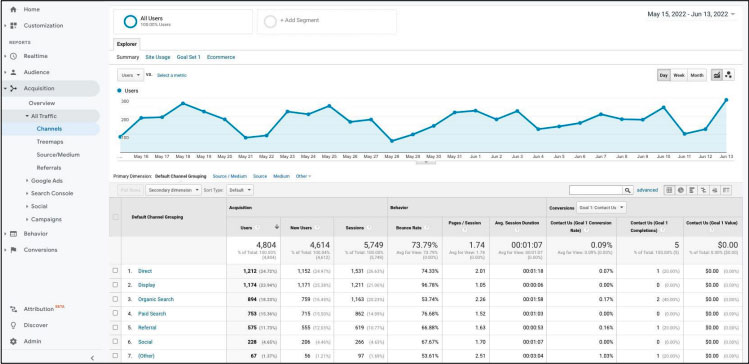Click in the table search field
Viewport: 749px width, 364px height.
[596, 190]
